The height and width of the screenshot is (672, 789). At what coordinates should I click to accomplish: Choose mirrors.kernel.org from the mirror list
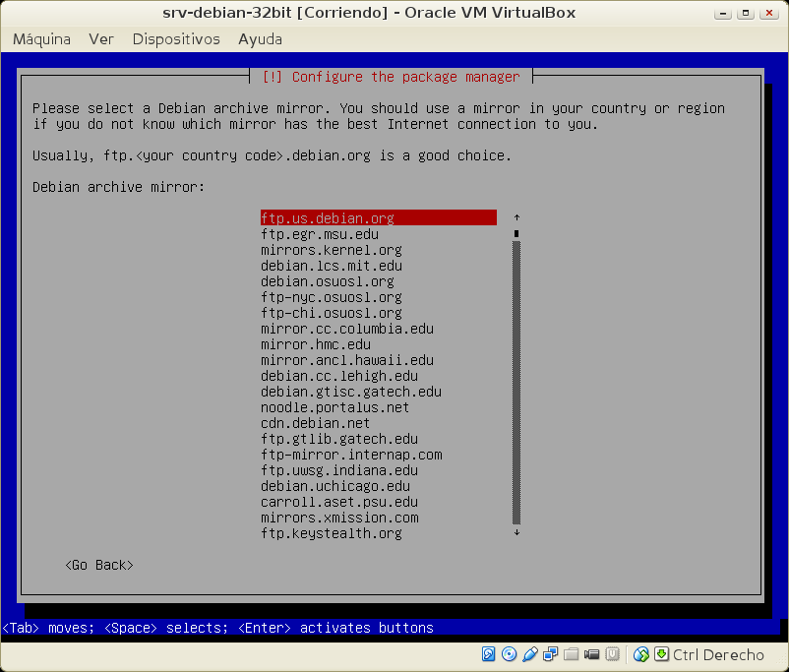point(331,250)
